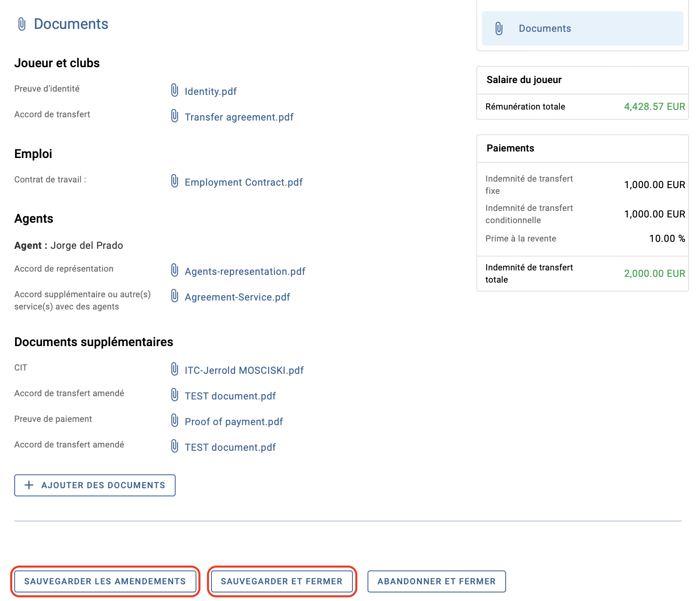Image resolution: width=700 pixels, height=601 pixels.
Task: Open the Proof of payment.pdf link
Action: [x=234, y=421]
